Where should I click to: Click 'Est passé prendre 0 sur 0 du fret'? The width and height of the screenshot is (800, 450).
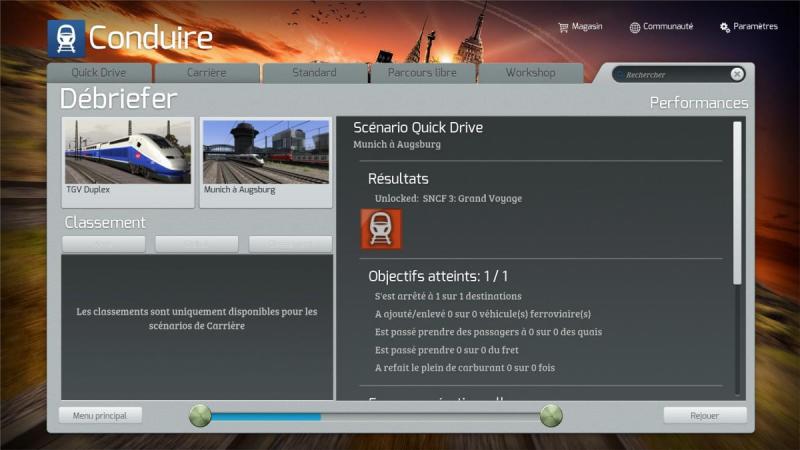point(446,350)
